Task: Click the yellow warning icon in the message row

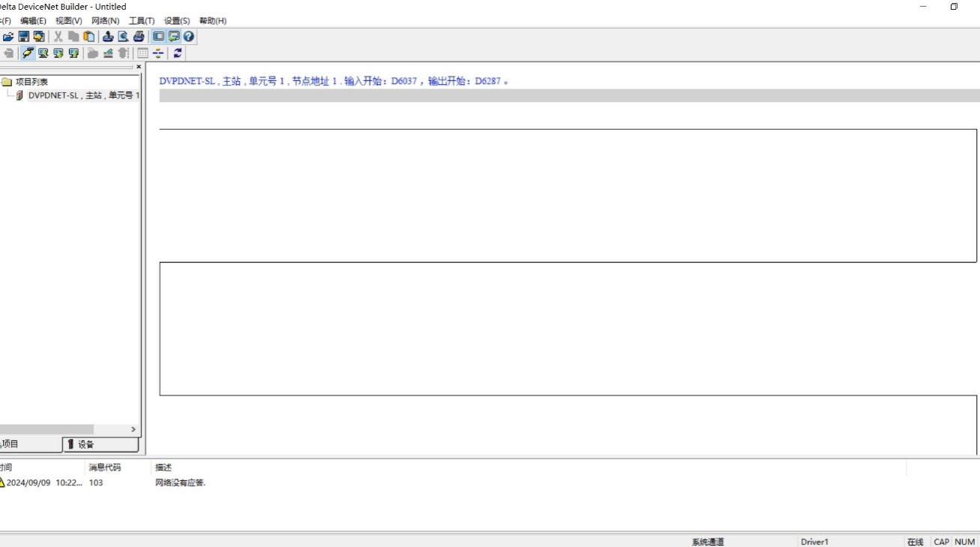Action: click(x=1, y=482)
